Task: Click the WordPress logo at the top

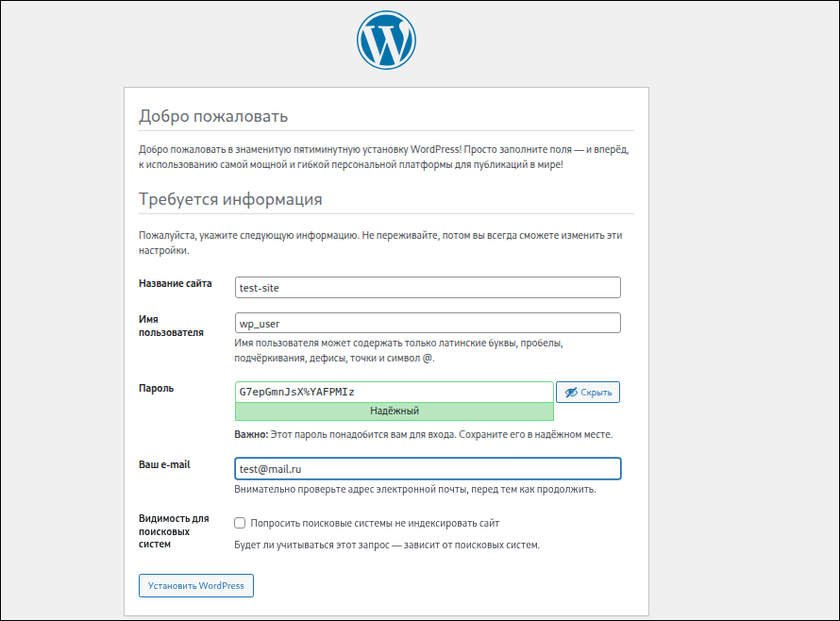Action: (386, 41)
